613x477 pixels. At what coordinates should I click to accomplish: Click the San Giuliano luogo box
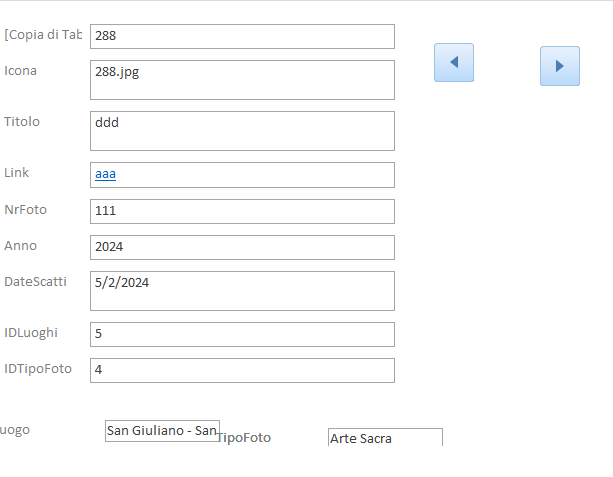(162, 431)
